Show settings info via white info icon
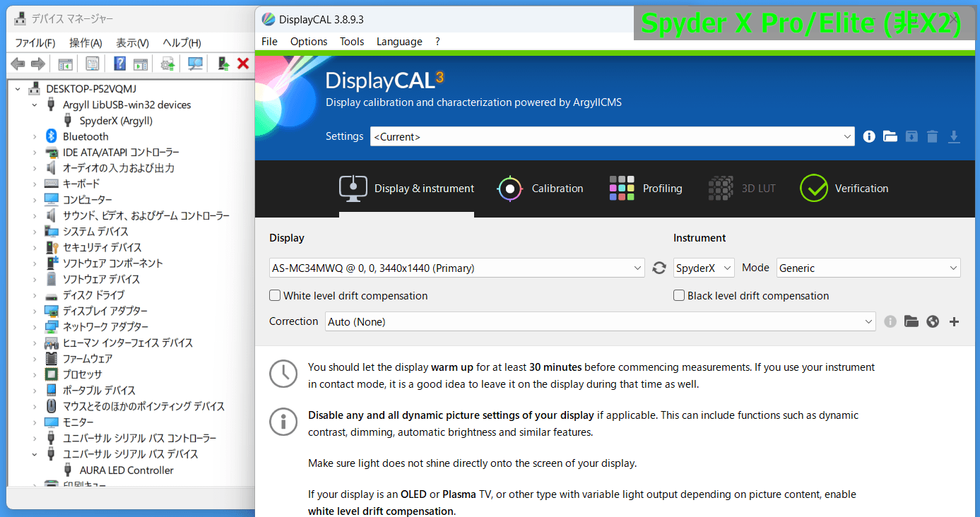980x517 pixels. tap(869, 136)
